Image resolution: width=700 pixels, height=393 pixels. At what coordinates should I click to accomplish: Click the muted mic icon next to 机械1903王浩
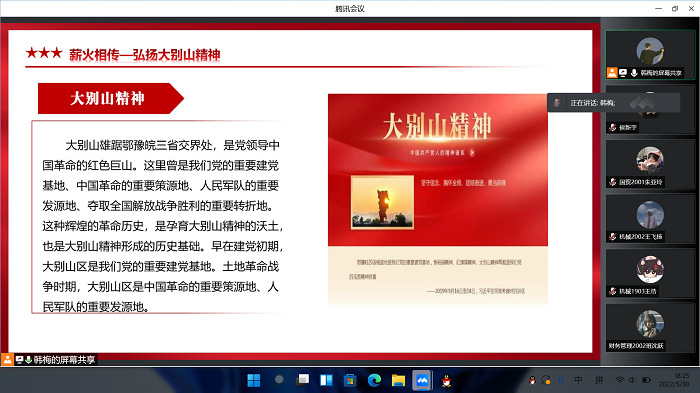pos(613,291)
